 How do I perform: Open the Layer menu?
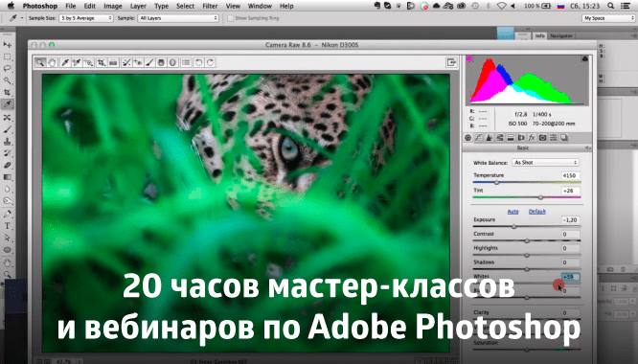(x=138, y=6)
